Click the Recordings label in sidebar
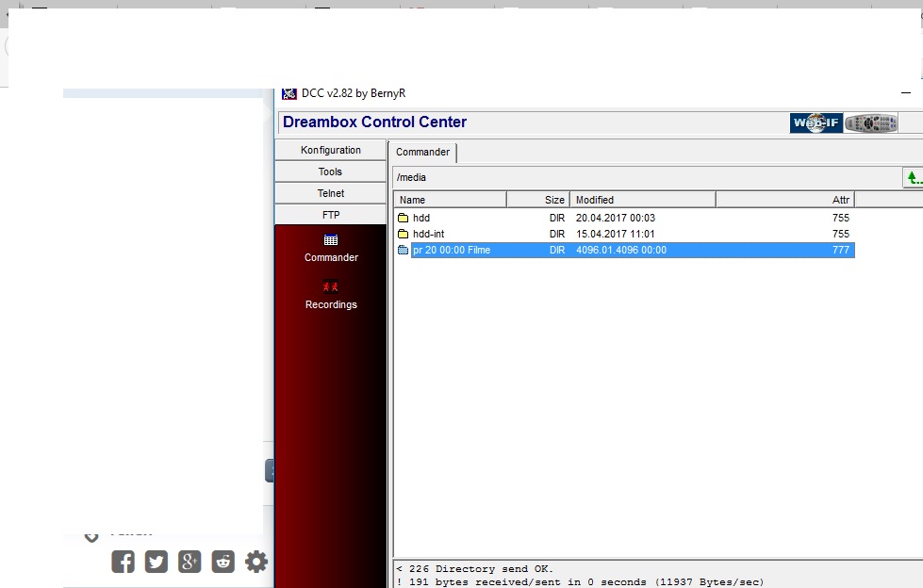Viewport: 923px width, 588px height. point(331,305)
